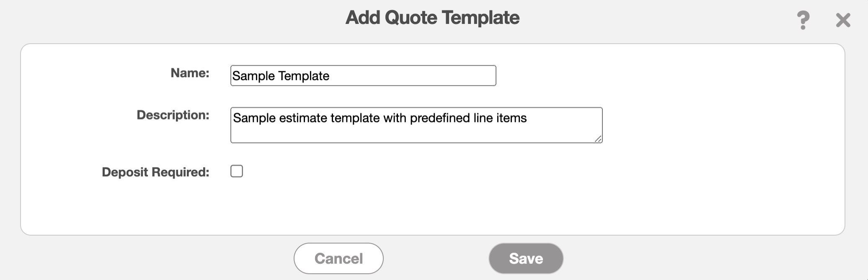Open help with the question mark icon
Image resolution: width=868 pixels, height=280 pixels.
[803, 20]
